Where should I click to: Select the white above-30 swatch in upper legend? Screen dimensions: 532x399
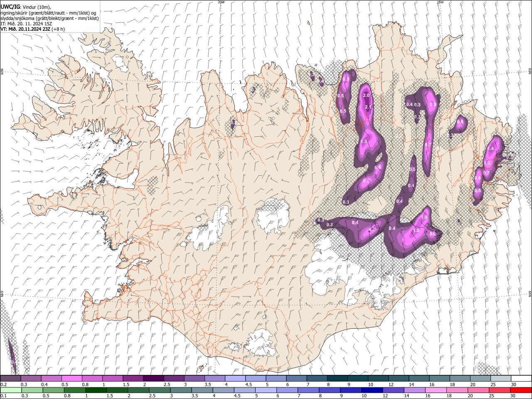[521, 378]
